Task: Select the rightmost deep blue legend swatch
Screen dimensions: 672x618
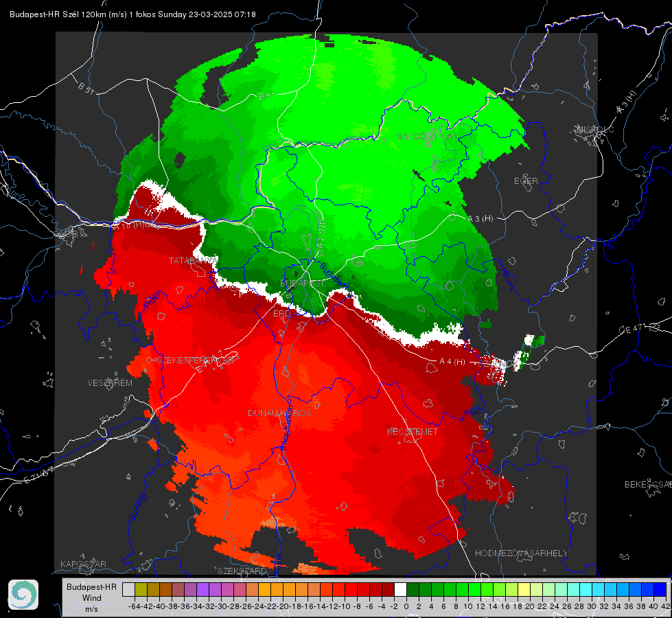Action: pos(660,590)
